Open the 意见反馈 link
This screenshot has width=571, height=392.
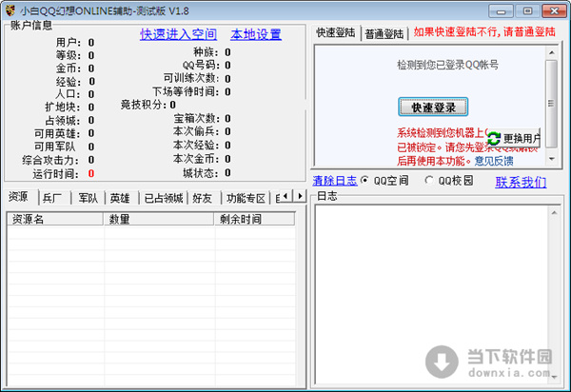494,161
